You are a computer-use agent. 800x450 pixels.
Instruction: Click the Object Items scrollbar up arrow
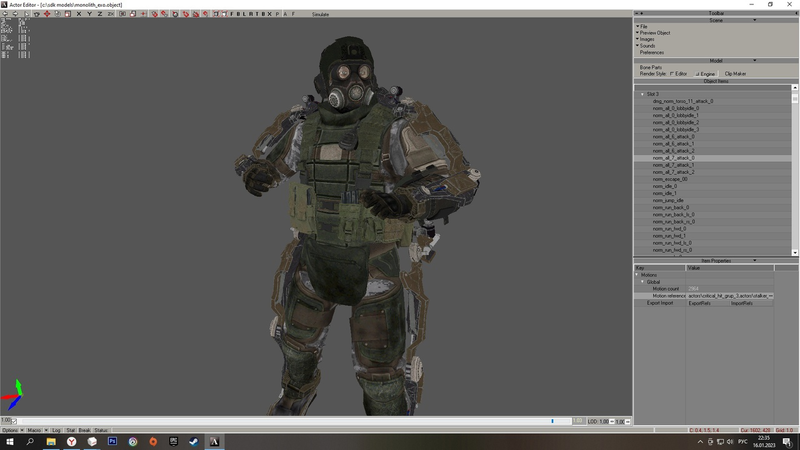pos(795,88)
